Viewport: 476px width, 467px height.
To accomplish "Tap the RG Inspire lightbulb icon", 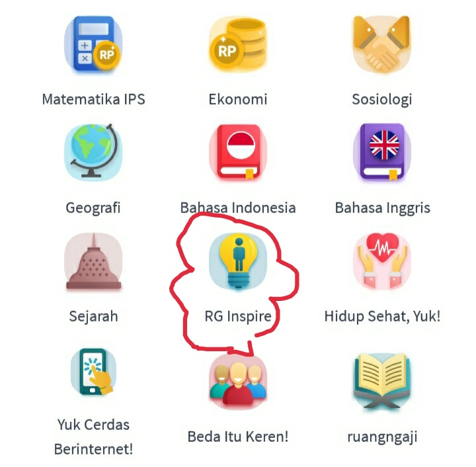I will tap(238, 261).
